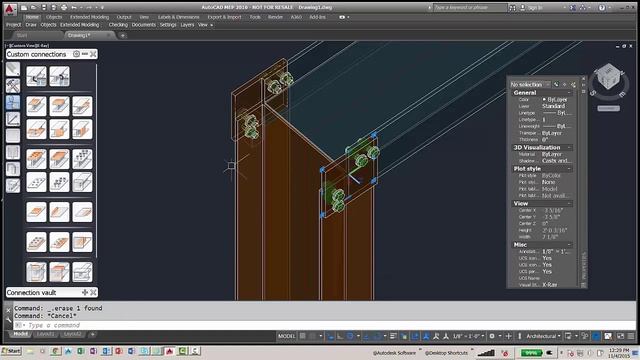Viewport: 640px width, 360px height.
Task: Select the highlighted blue connection category icon
Action: click(x=13, y=102)
